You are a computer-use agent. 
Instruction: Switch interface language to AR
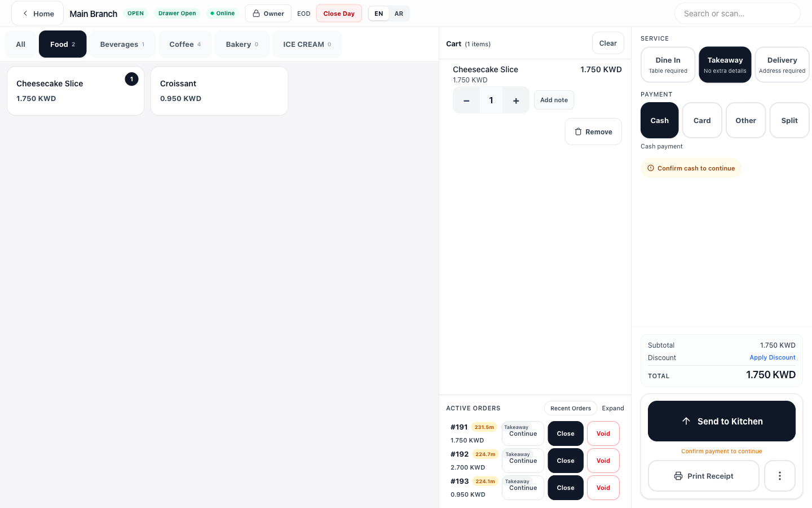click(x=399, y=13)
